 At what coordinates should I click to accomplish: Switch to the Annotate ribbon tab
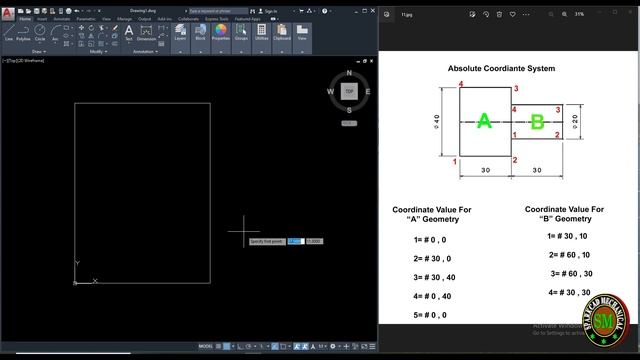coord(62,19)
